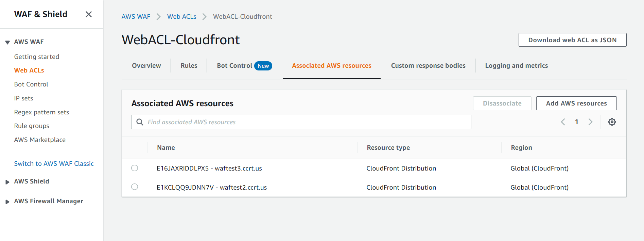The width and height of the screenshot is (644, 241).
Task: Expand the AWS Shield section
Action: point(7,182)
